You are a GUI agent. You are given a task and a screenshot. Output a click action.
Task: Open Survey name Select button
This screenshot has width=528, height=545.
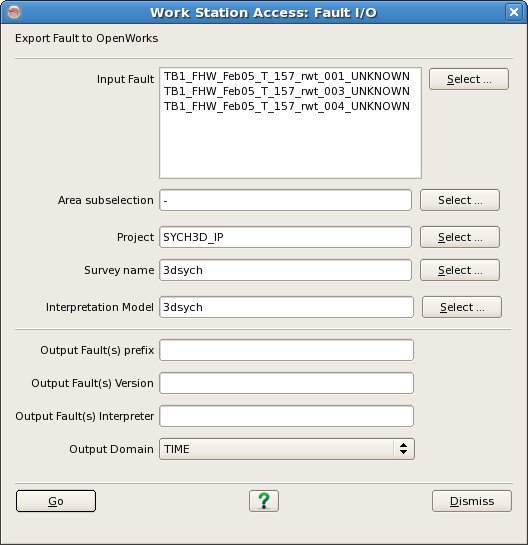pyautogui.click(x=460, y=270)
